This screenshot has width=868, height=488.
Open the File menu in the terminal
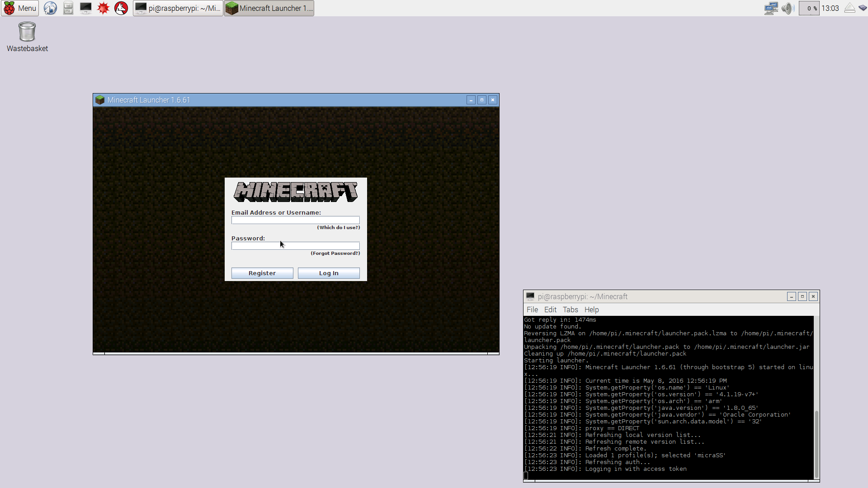[532, 310]
